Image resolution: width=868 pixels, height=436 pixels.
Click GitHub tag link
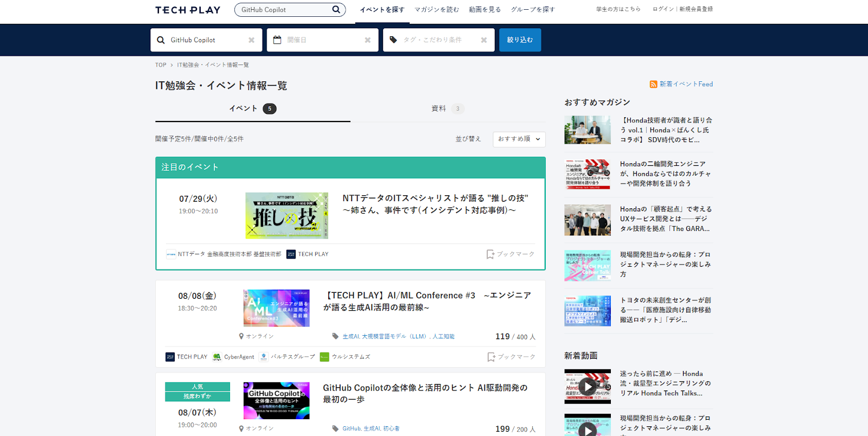click(x=352, y=428)
